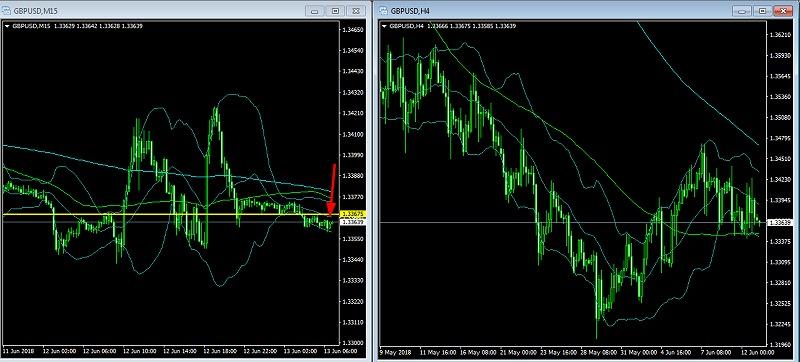Image resolution: width=800 pixels, height=362 pixels.
Task: Click the yellow 1.33675 price label
Action: 353,214
